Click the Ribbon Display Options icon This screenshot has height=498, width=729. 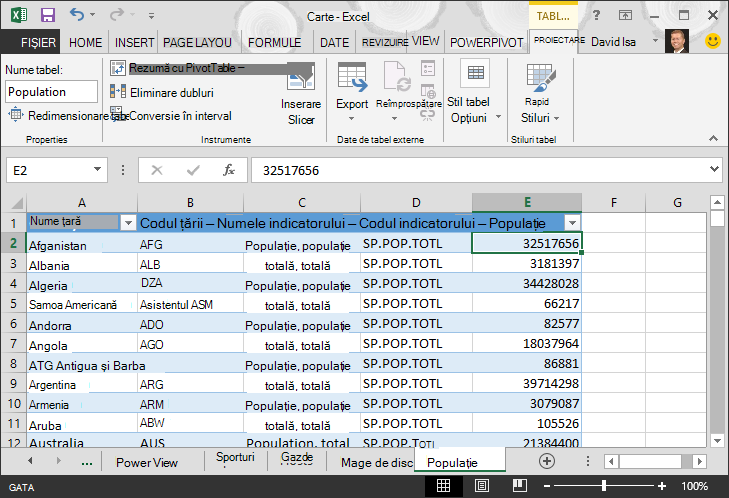625,15
